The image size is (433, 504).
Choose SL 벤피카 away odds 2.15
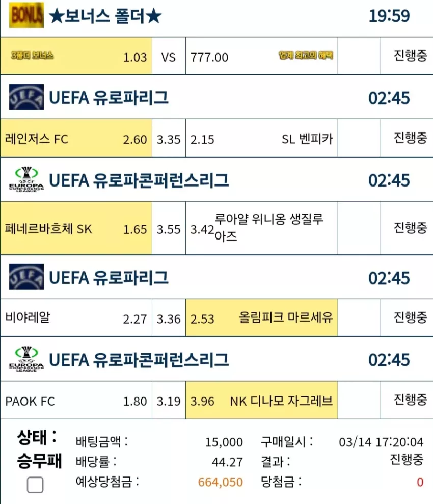pos(261,139)
